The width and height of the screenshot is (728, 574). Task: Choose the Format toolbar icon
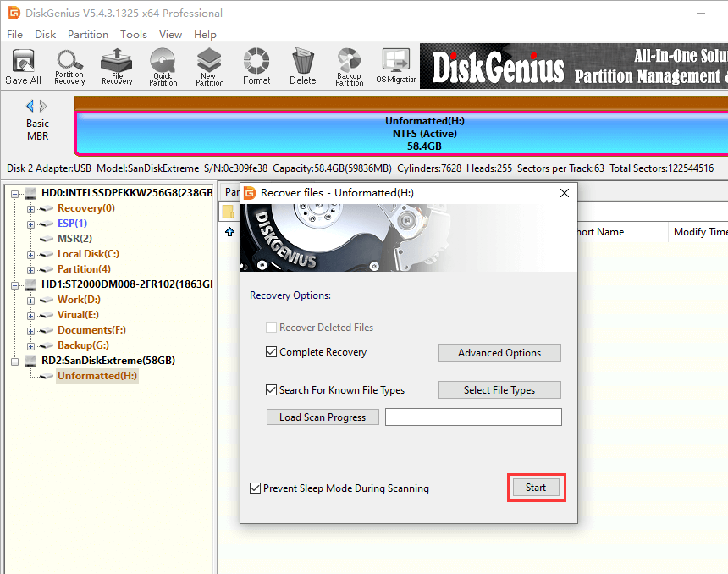pos(256,66)
